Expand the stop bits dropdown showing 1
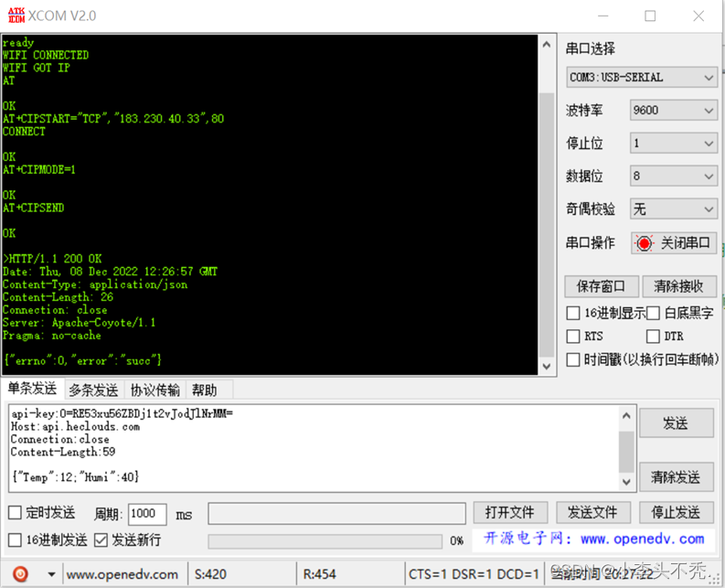The image size is (725, 588). click(x=673, y=143)
